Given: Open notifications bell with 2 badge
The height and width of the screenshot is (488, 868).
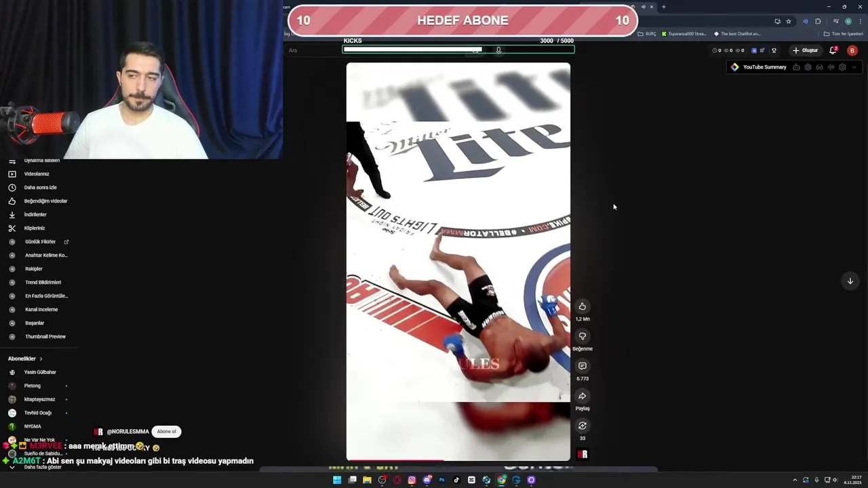Looking at the screenshot, I should click(833, 50).
